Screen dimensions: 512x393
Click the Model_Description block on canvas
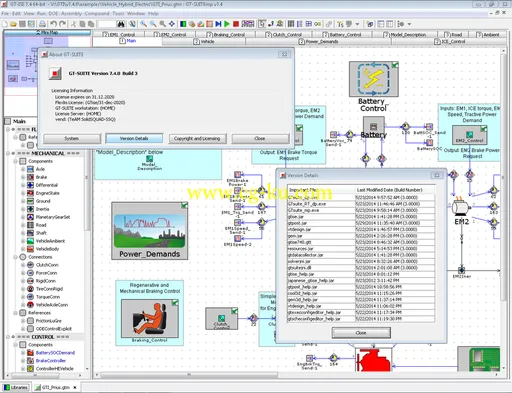click(149, 160)
